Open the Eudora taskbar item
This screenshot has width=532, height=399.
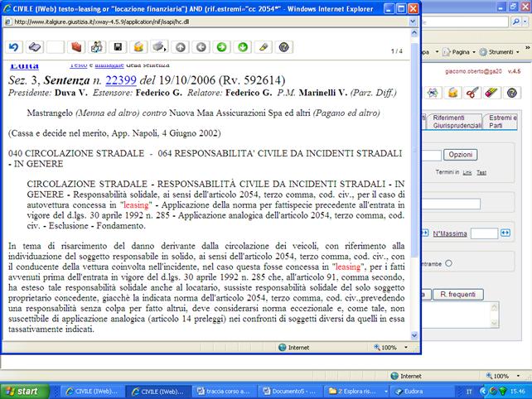coord(419,392)
